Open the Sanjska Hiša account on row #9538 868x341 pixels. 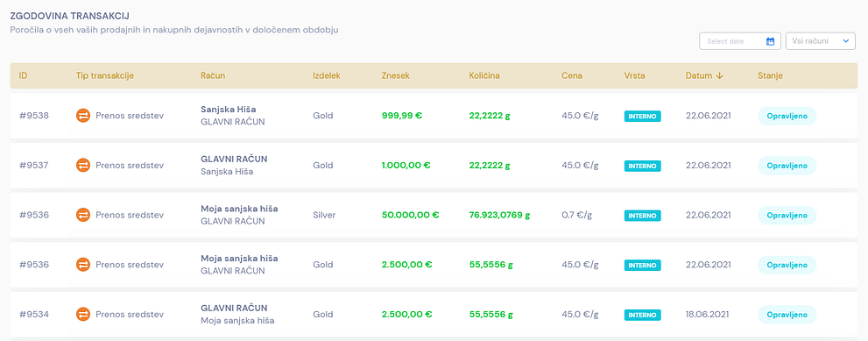tap(228, 110)
